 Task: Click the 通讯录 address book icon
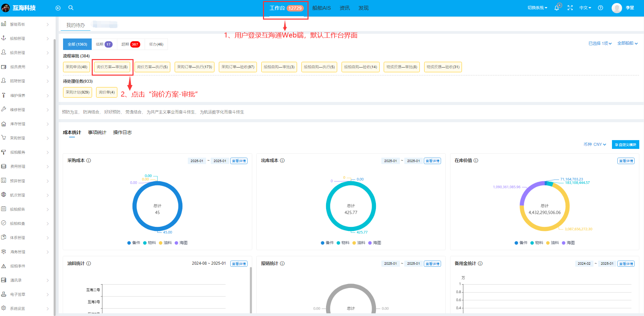point(4,280)
